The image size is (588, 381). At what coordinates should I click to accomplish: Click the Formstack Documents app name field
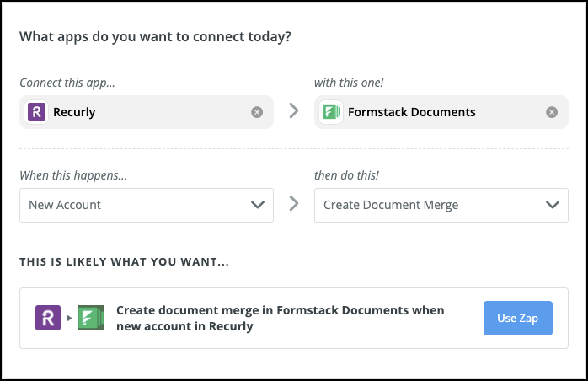438,112
